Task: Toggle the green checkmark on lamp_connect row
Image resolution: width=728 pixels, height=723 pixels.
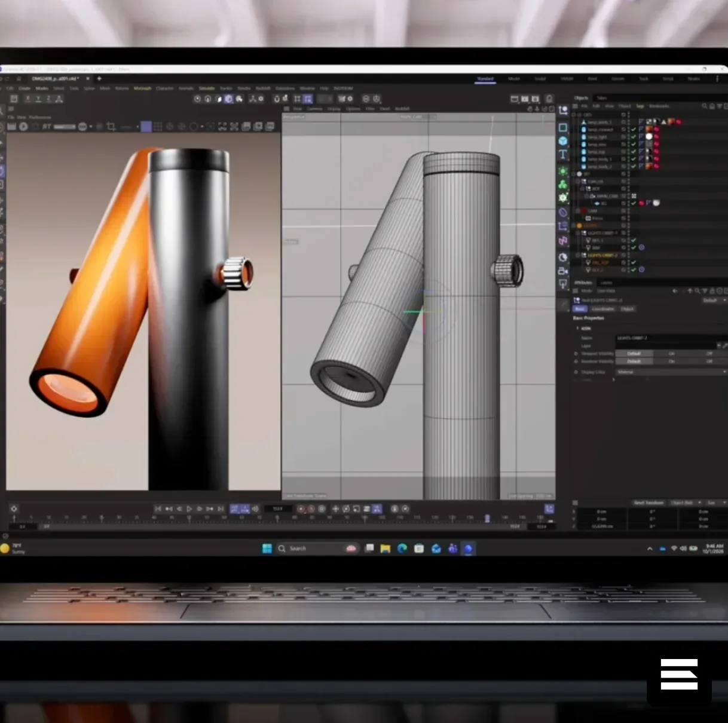Action: [x=634, y=130]
